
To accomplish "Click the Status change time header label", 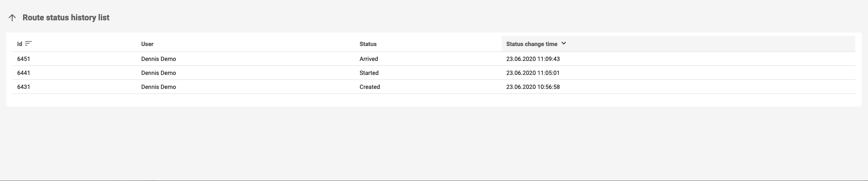I will point(532,44).
